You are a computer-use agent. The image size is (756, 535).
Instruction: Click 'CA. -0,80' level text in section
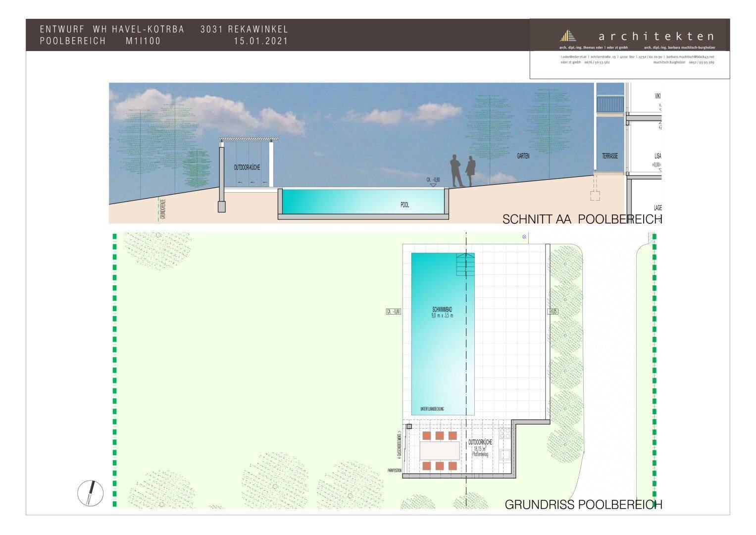click(433, 180)
